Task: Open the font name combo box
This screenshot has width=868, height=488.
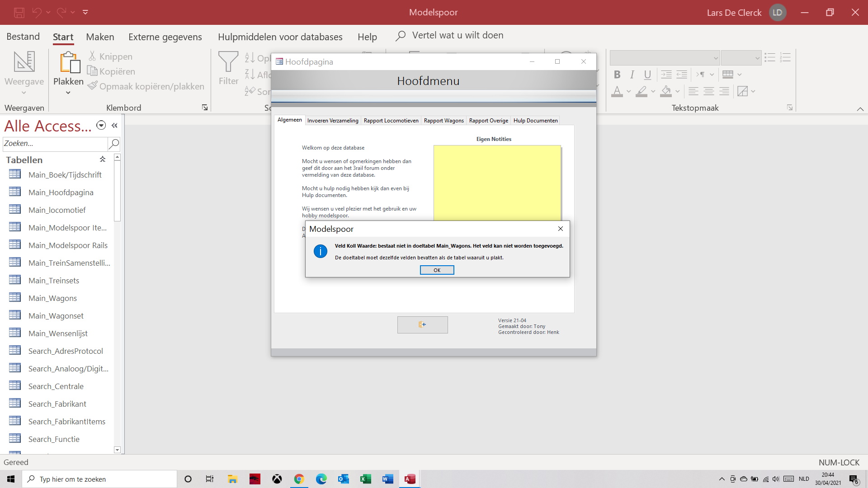Action: (x=665, y=58)
